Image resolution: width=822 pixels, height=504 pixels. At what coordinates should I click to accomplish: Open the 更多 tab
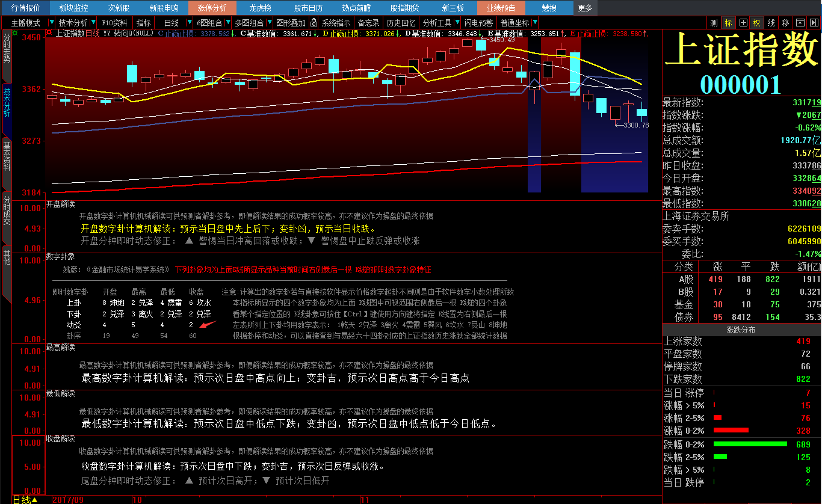585,8
